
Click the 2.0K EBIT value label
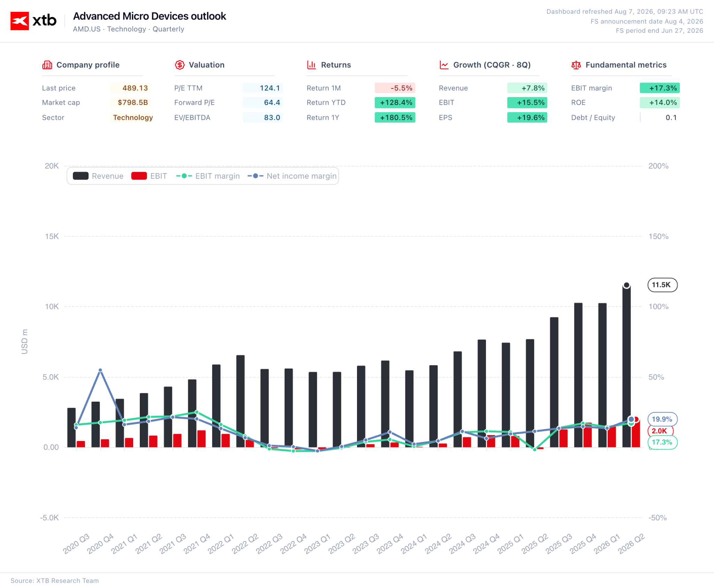point(660,431)
